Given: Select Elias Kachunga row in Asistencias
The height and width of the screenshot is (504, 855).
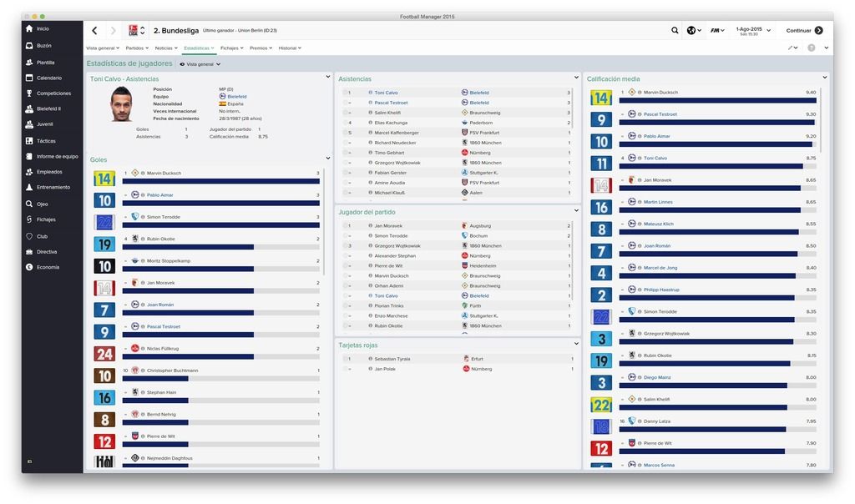Looking at the screenshot, I should (x=457, y=123).
